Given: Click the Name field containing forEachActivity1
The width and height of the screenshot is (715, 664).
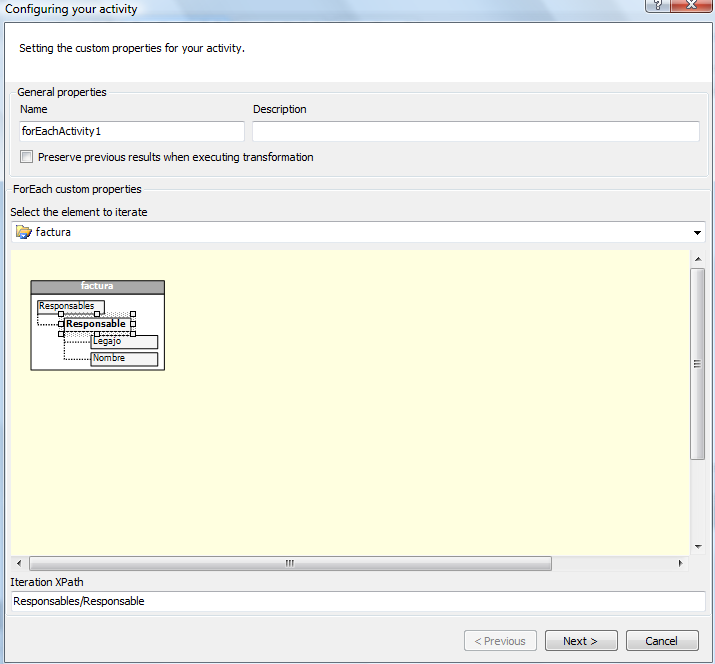Looking at the screenshot, I should 132,131.
